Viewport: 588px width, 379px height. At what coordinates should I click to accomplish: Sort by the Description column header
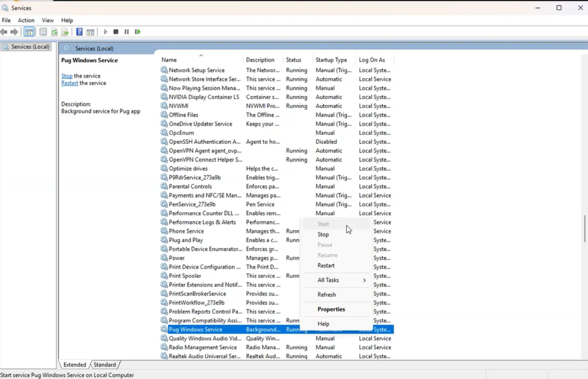pos(263,60)
